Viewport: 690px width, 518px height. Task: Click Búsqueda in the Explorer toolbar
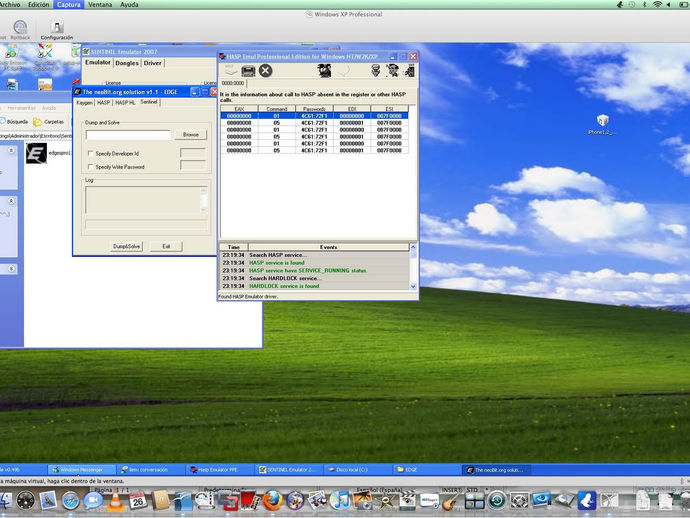pyautogui.click(x=14, y=121)
